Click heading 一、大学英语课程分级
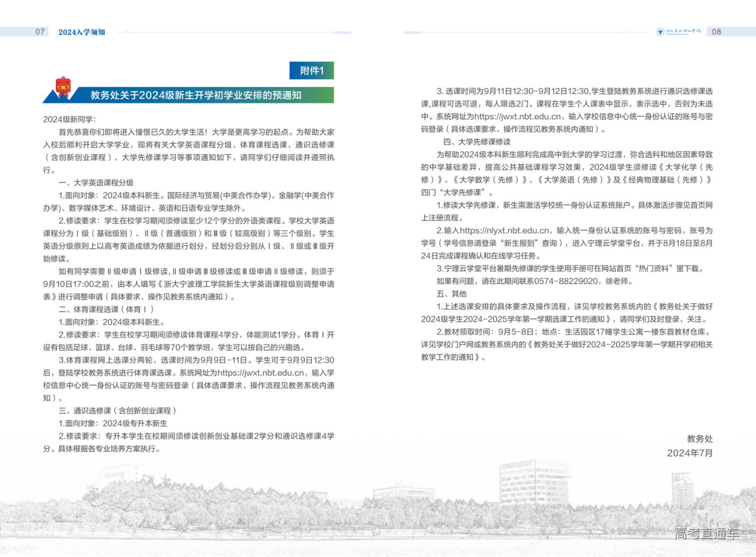 point(96,183)
